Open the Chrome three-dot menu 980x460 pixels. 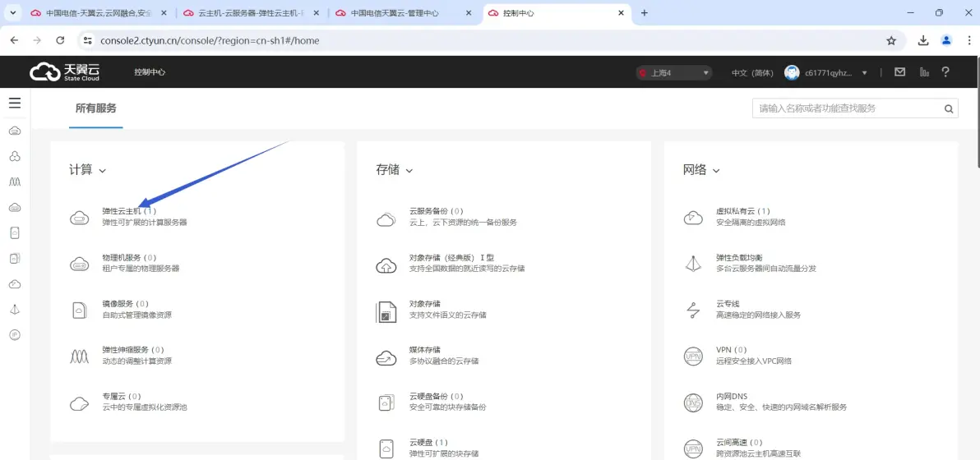coord(968,40)
